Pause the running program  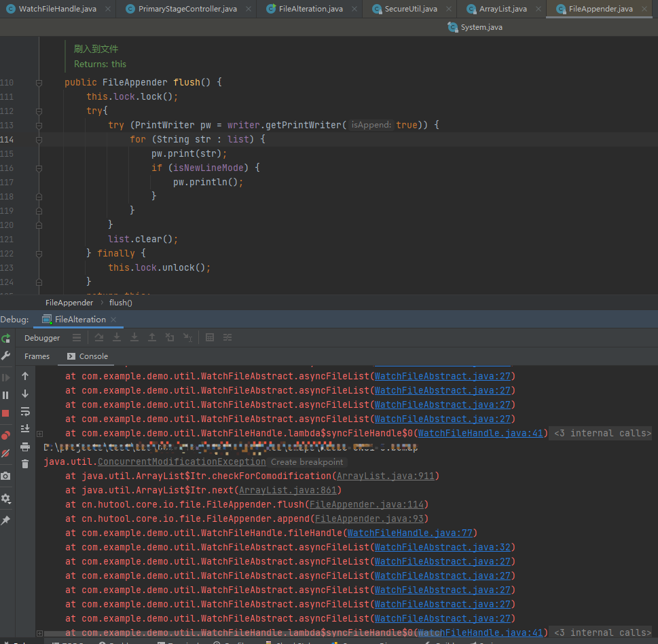click(6, 395)
